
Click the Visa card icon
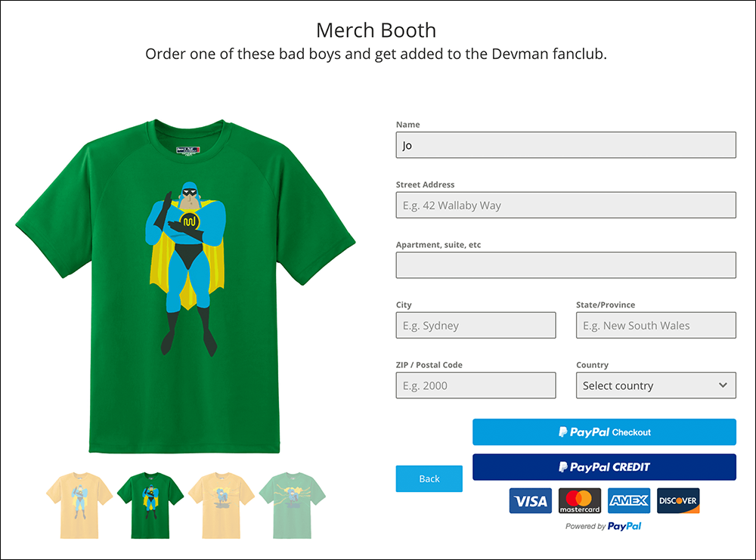[531, 501]
